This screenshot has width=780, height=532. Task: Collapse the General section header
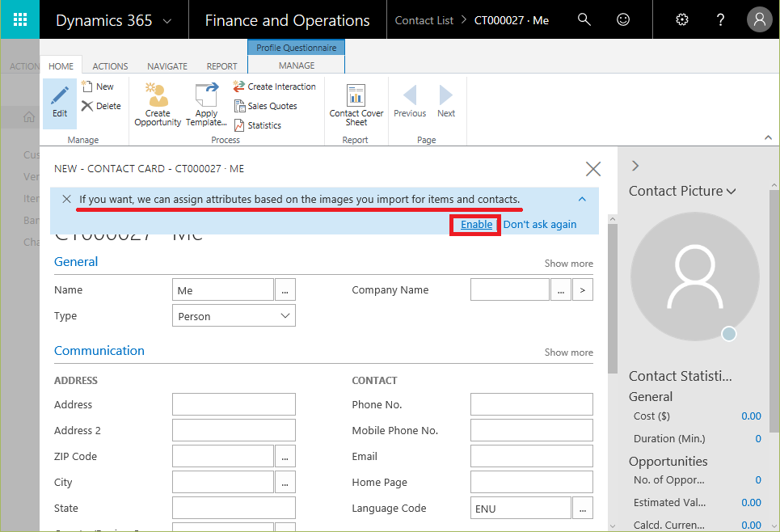[x=76, y=262]
